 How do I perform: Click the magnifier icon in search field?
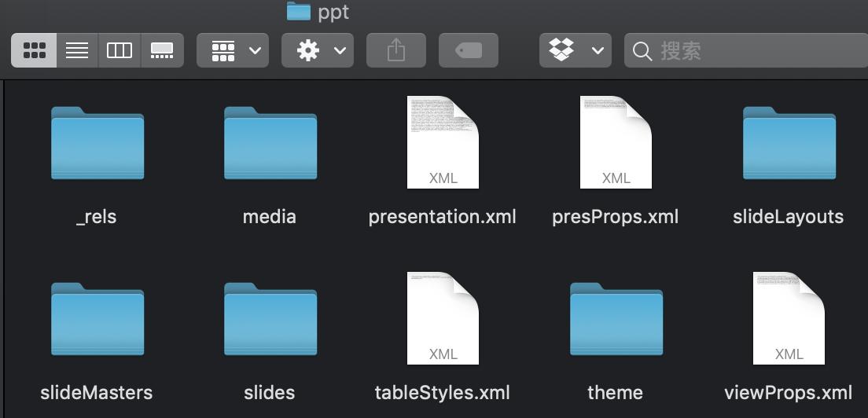(642, 51)
